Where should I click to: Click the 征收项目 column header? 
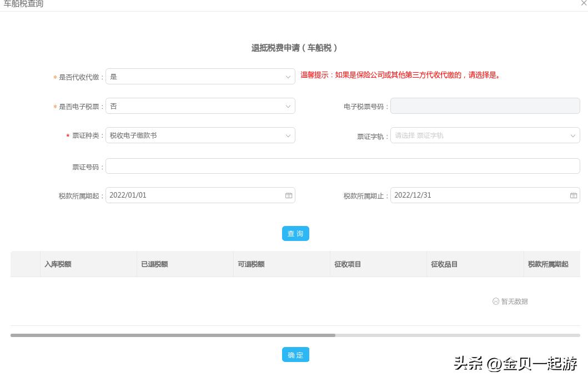coord(348,264)
